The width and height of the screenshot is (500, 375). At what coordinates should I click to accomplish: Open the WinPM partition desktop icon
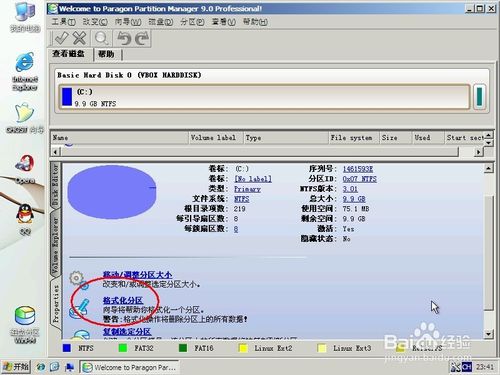[x=25, y=324]
